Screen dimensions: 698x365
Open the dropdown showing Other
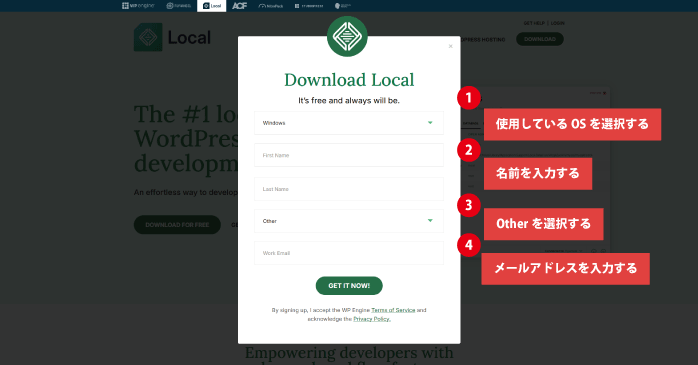[x=349, y=221]
